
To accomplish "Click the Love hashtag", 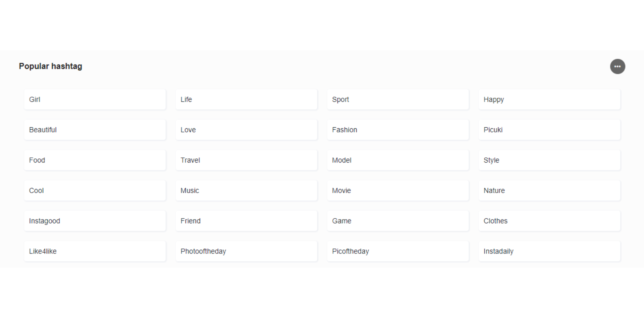I will tap(246, 130).
